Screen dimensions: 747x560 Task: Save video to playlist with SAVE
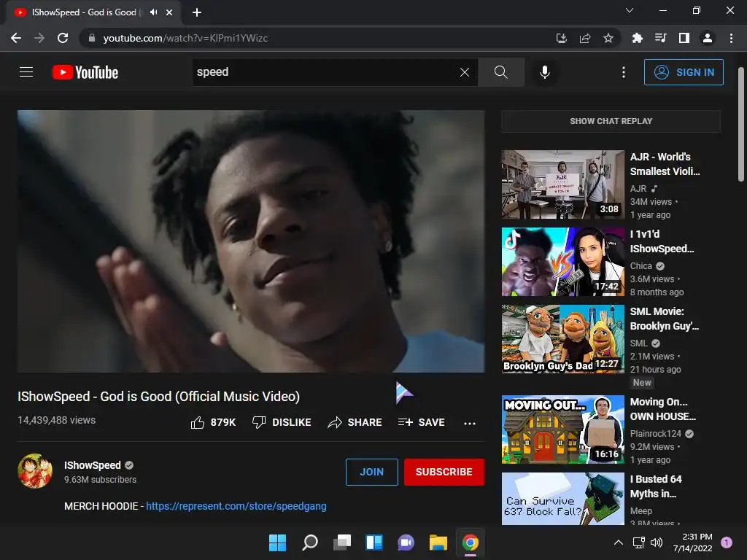pos(422,422)
